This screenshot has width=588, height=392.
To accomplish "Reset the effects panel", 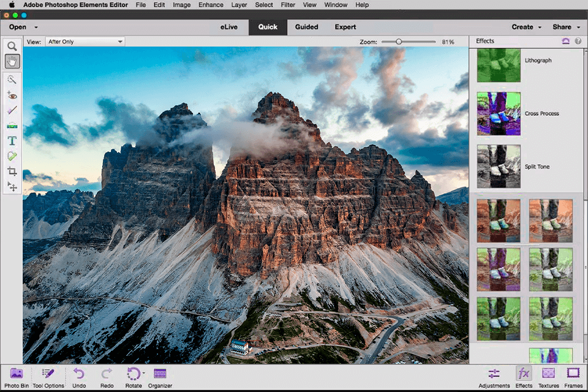I will click(x=566, y=41).
